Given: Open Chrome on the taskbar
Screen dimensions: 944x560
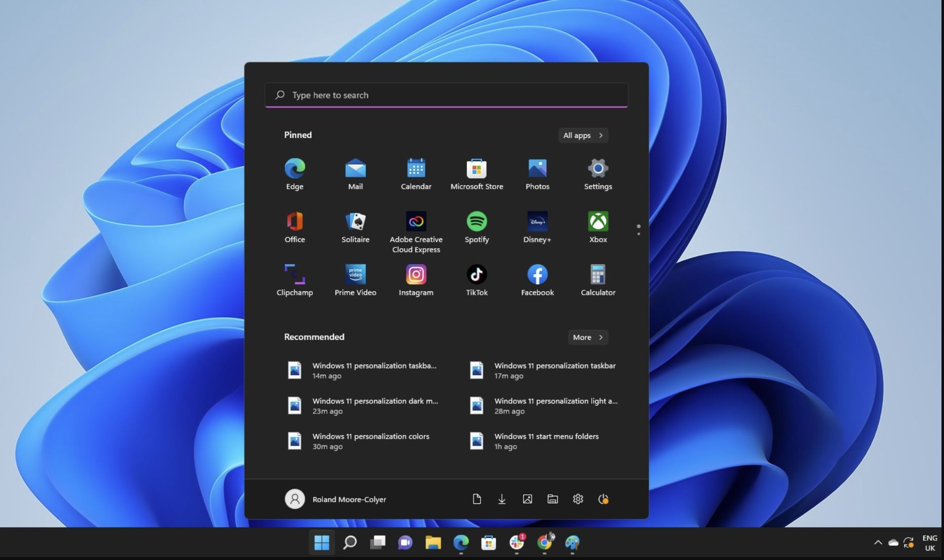Looking at the screenshot, I should [x=544, y=542].
